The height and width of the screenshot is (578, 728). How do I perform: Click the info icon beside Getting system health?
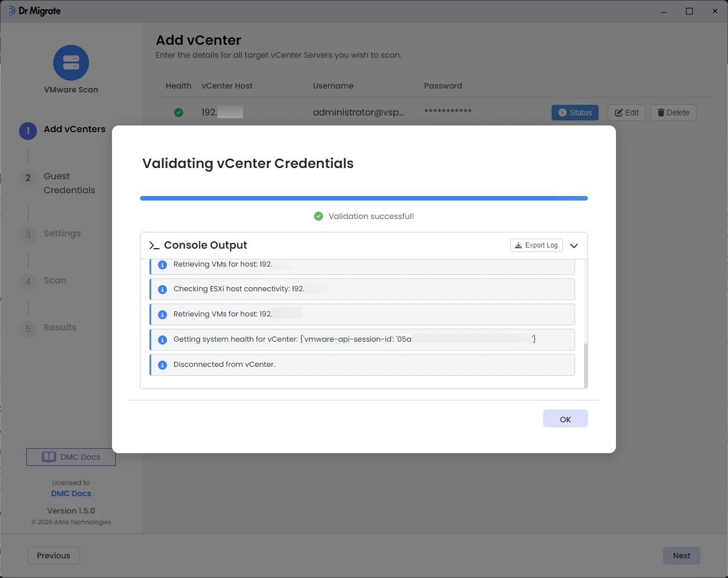pos(162,340)
